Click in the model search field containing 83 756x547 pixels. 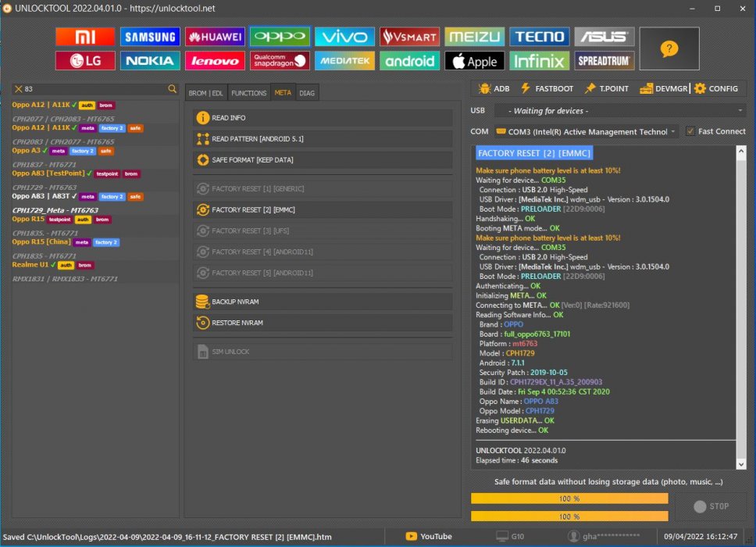[x=94, y=89]
